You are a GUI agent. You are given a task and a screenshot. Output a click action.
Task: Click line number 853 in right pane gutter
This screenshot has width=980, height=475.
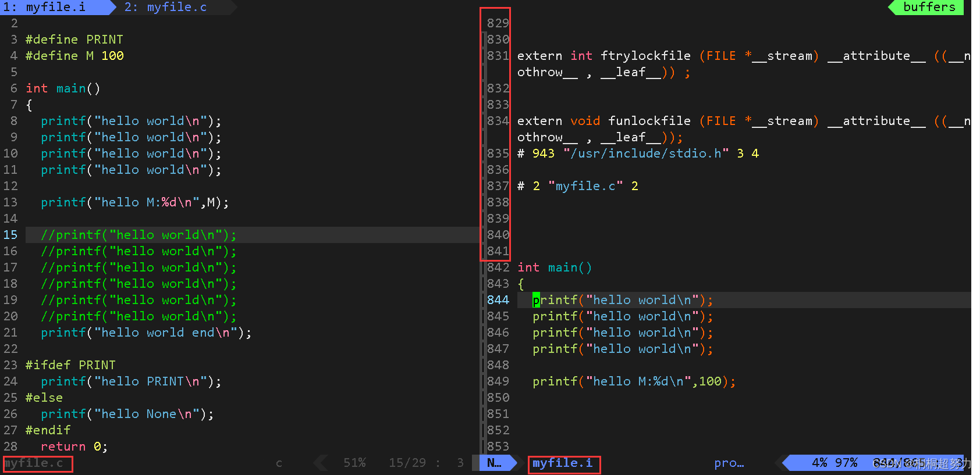pos(498,447)
